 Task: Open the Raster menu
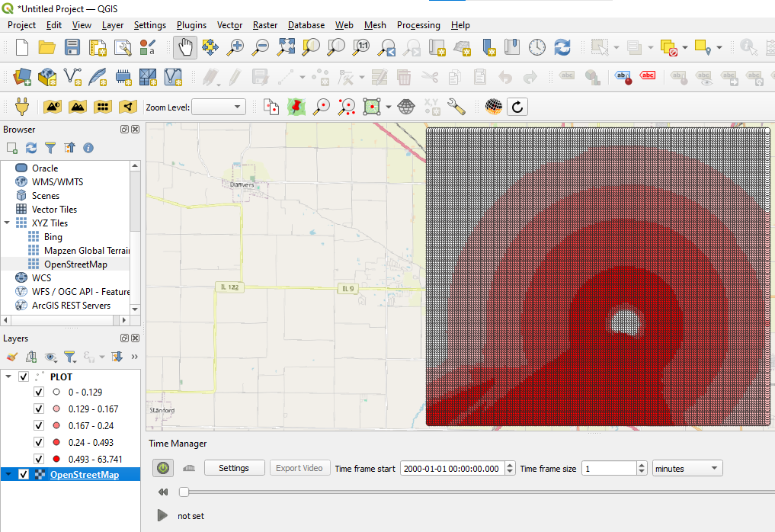click(x=265, y=25)
